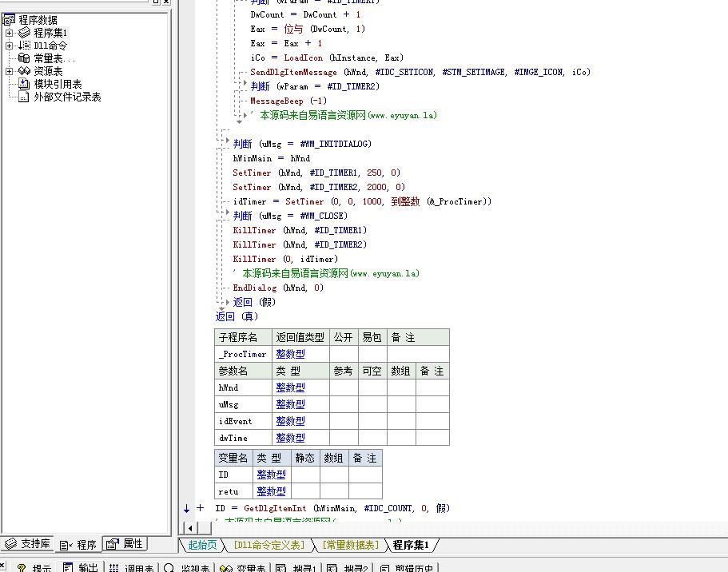Expand the 资源表 tree node
Viewport: 728px width, 572px height.
tap(10, 71)
